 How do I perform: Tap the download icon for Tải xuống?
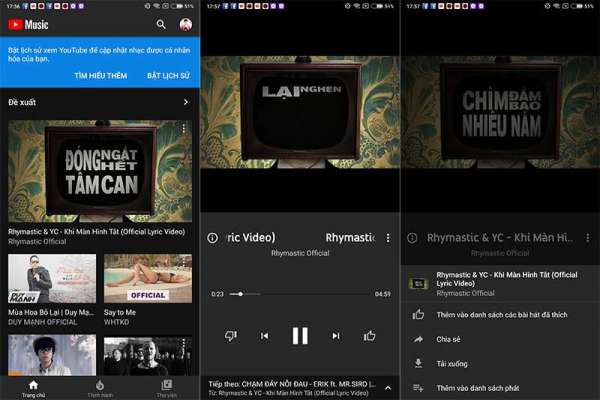418,363
